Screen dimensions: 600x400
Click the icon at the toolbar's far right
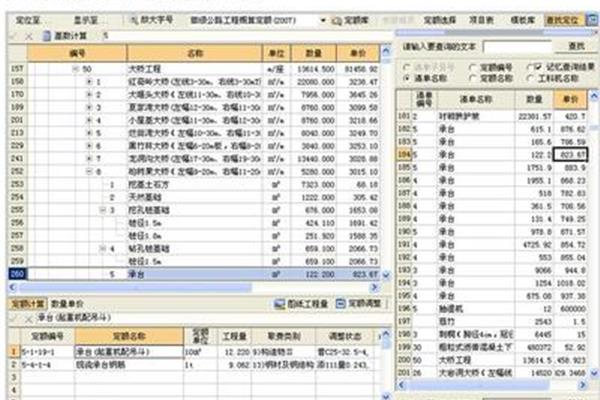pos(593,20)
